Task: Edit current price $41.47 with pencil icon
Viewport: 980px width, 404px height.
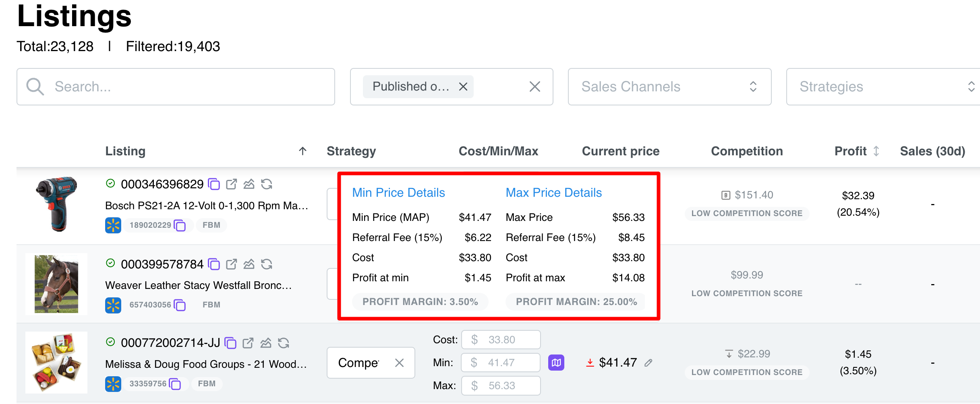Action: (x=648, y=363)
